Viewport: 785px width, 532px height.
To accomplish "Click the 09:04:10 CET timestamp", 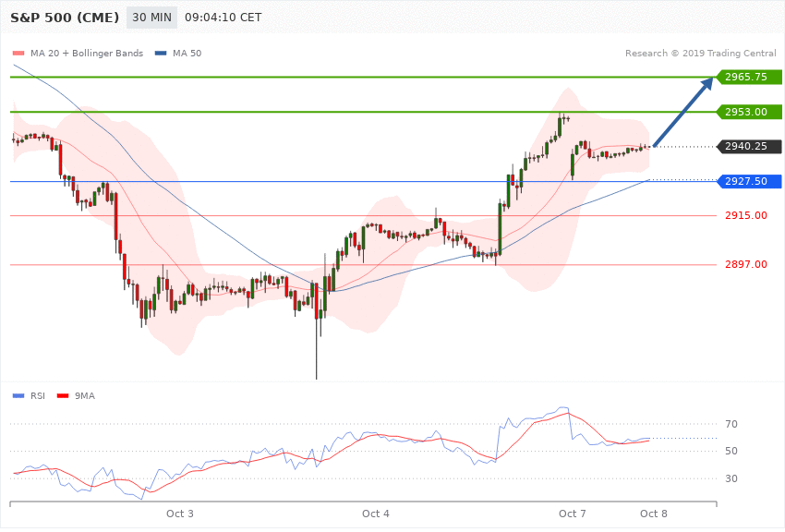I will [223, 18].
